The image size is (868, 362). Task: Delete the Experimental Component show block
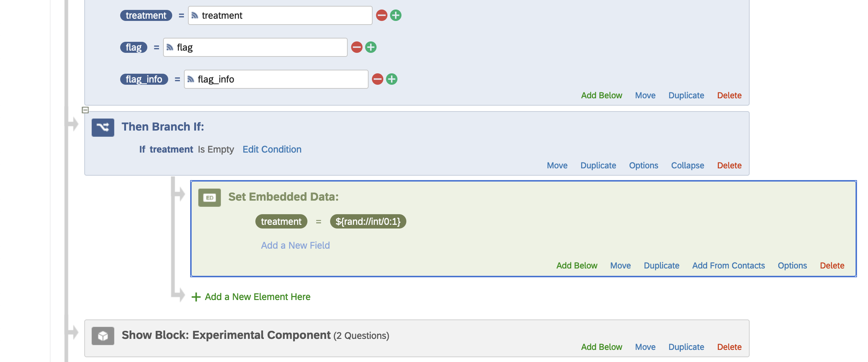click(x=729, y=347)
